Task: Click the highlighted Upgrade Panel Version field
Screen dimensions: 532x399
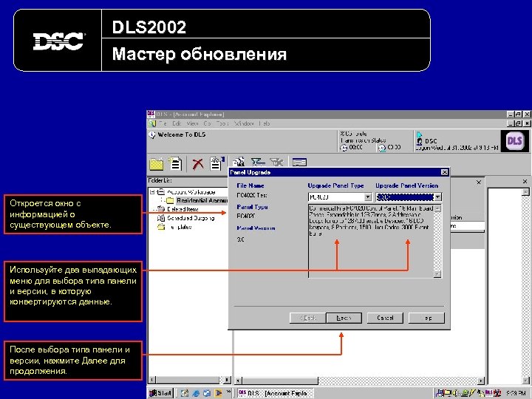Action: [405, 197]
